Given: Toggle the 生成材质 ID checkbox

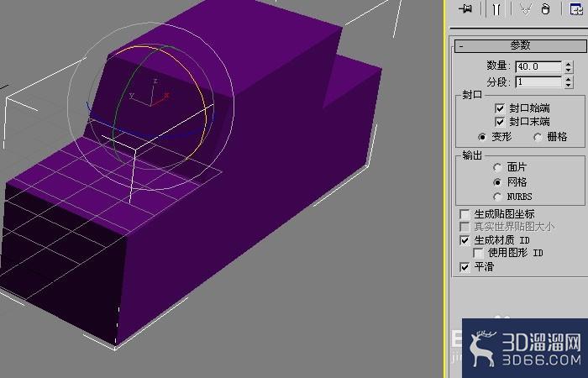Looking at the screenshot, I should point(465,240).
